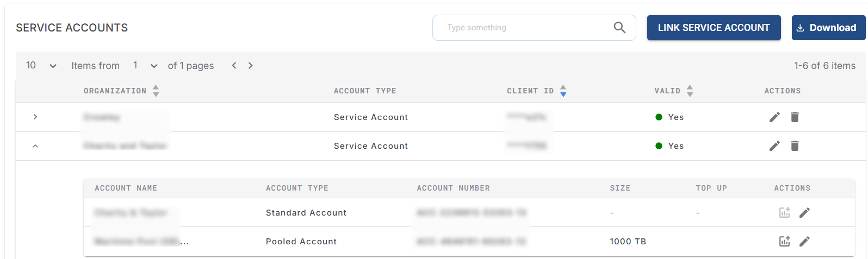Click pencil icon on expanded service account
Screen dimensions: 868x259
[774, 146]
